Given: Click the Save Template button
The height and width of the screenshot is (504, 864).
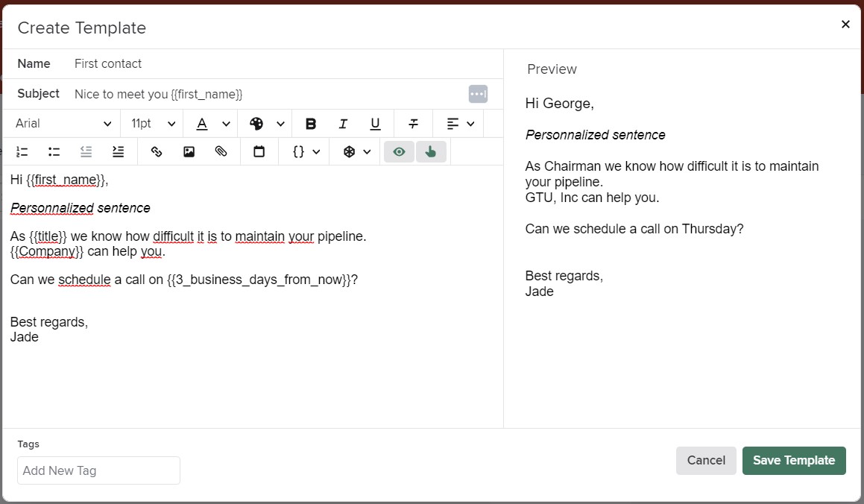Looking at the screenshot, I should (x=794, y=461).
